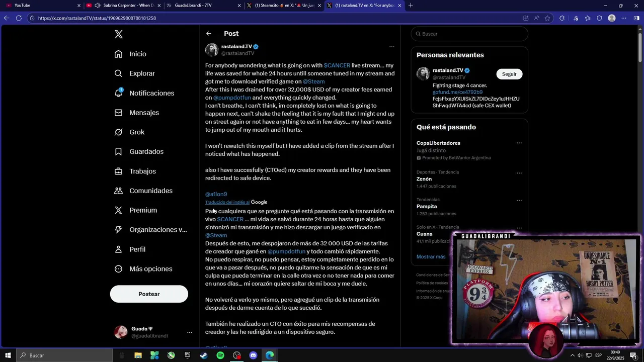Click the Pampita trending topic
The image size is (644, 362).
tap(427, 207)
